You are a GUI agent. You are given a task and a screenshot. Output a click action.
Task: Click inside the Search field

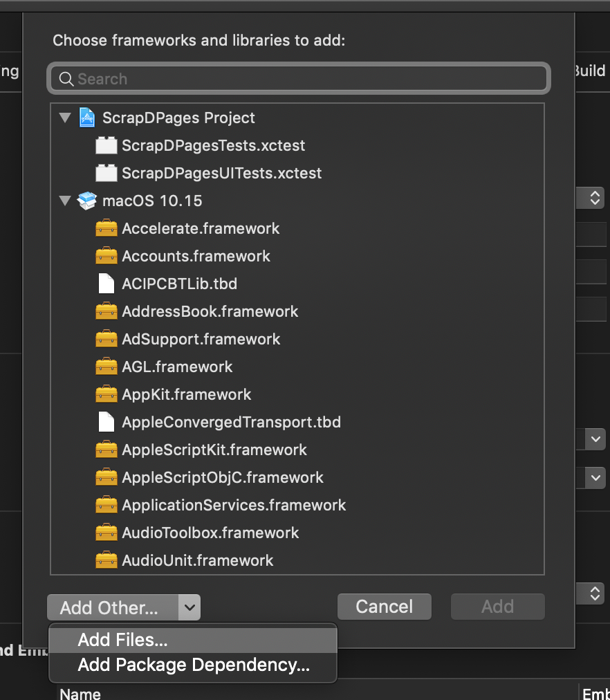coord(297,78)
